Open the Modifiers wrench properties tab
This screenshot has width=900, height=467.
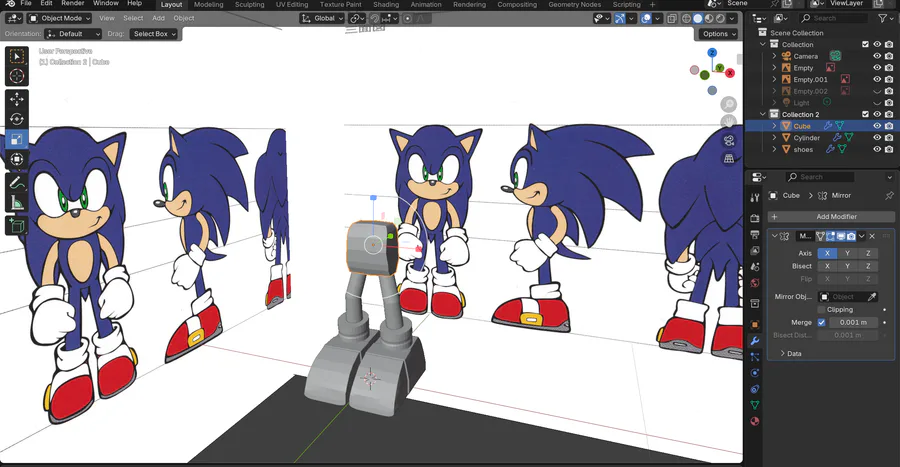coord(755,341)
